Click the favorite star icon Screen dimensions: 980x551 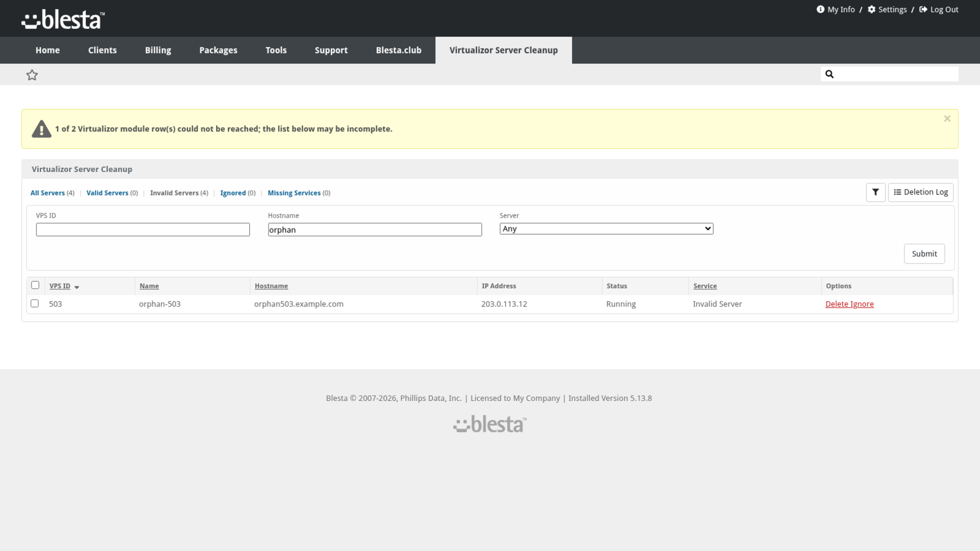[32, 75]
